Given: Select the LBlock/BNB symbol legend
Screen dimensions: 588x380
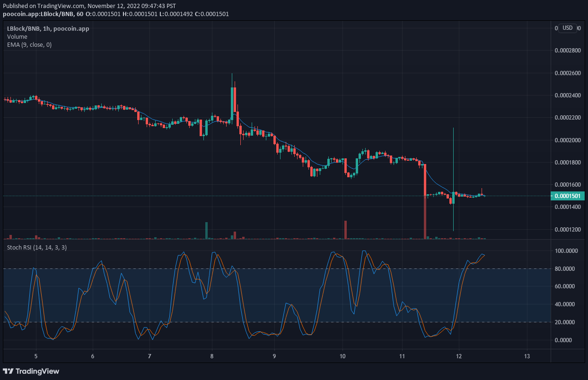Looking at the screenshot, I should (x=48, y=29).
